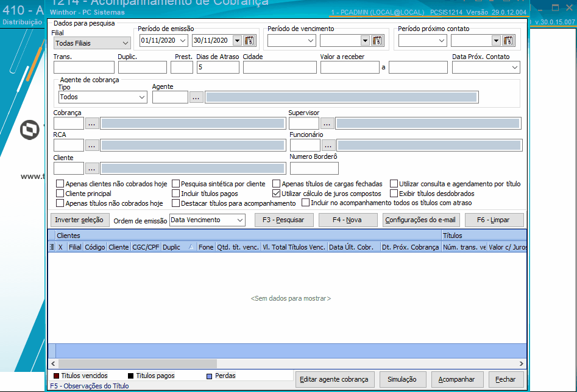Click horizontal scrollbar thumb of grid
Viewport: 577px width, 392px height.
point(138,363)
